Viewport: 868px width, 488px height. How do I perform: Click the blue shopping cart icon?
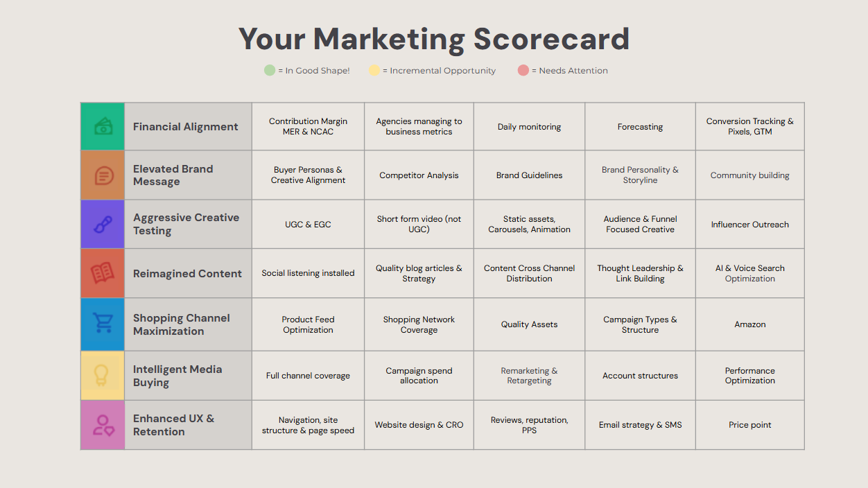point(103,324)
